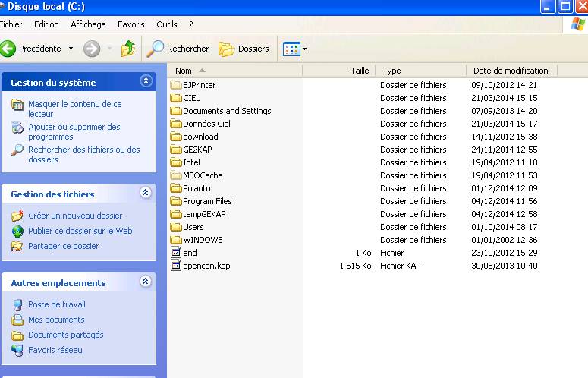Click the Intel folder icon
588x378 pixels.
pyautogui.click(x=176, y=162)
